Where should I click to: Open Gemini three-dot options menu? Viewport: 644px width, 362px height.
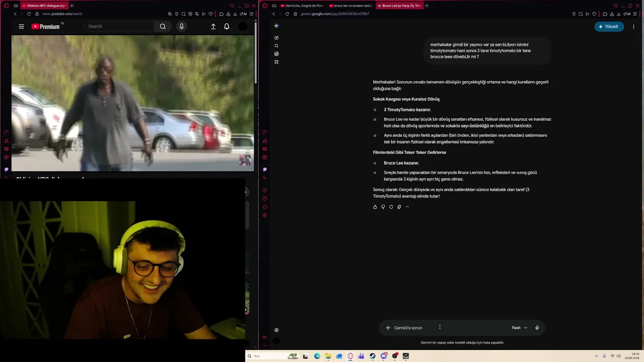[x=633, y=27]
